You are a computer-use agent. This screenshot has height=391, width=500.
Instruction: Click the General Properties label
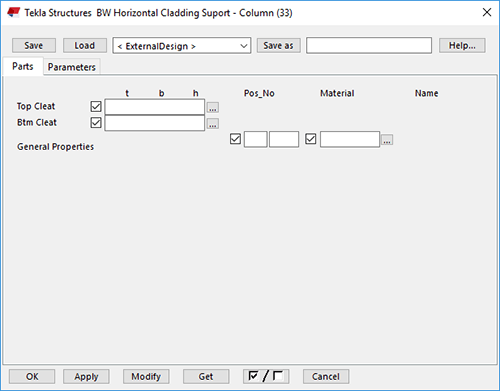click(55, 147)
